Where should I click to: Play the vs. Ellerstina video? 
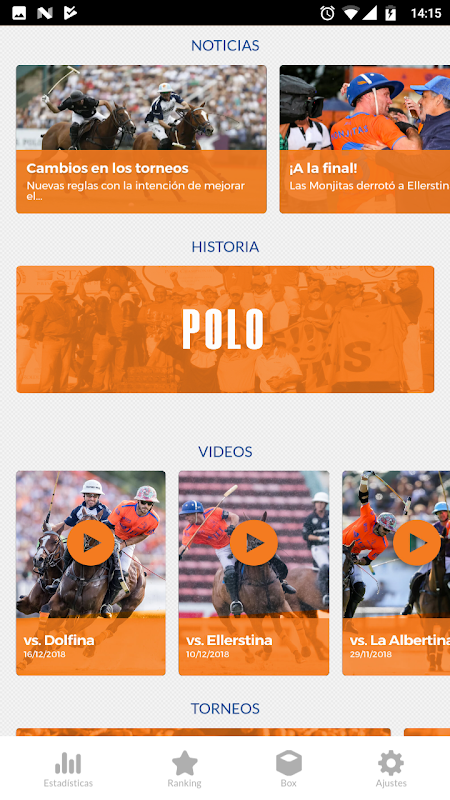click(254, 543)
